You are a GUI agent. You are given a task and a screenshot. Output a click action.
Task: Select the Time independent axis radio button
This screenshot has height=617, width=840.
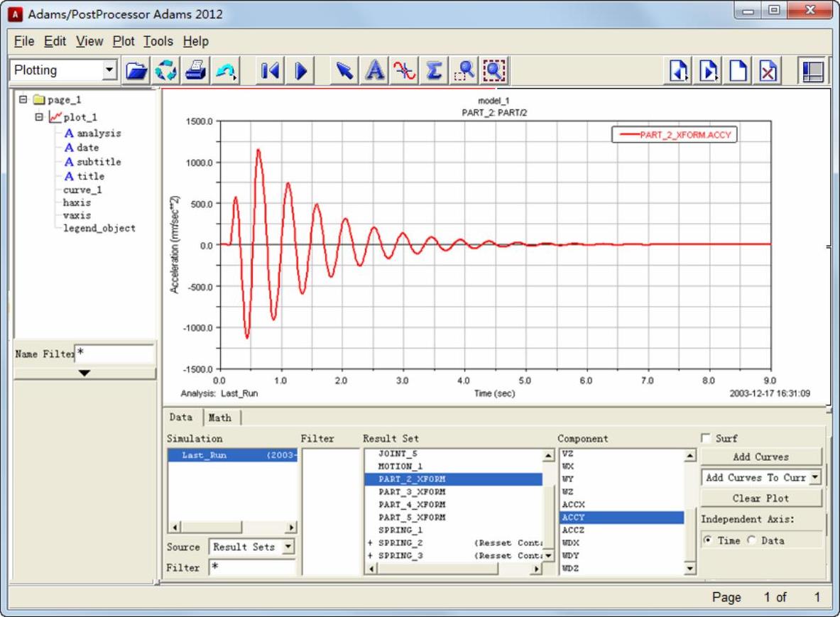coord(708,540)
